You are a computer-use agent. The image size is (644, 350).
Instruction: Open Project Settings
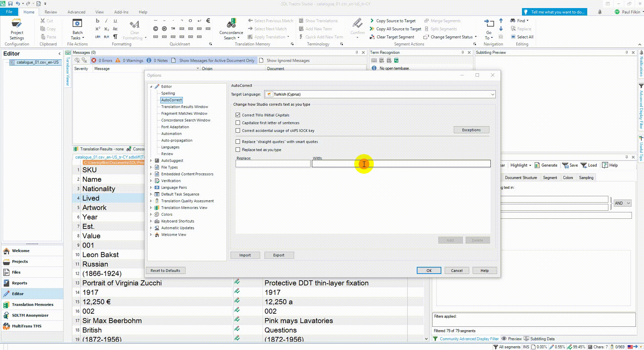tap(16, 29)
